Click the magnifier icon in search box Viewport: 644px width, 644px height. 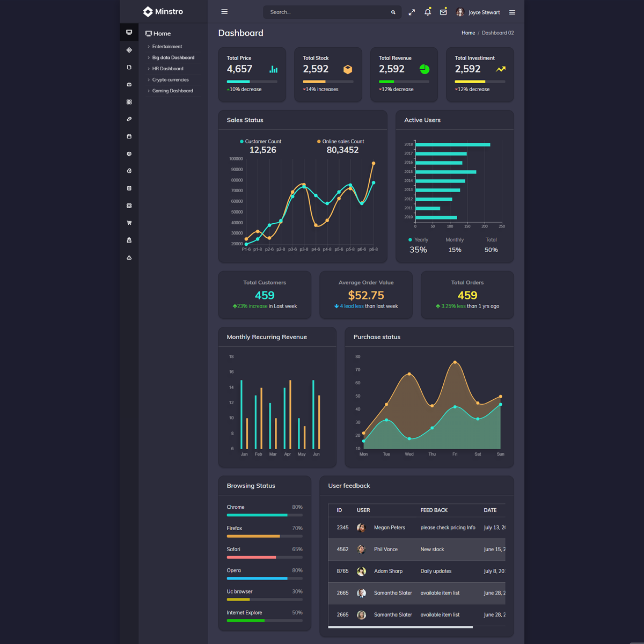(393, 12)
